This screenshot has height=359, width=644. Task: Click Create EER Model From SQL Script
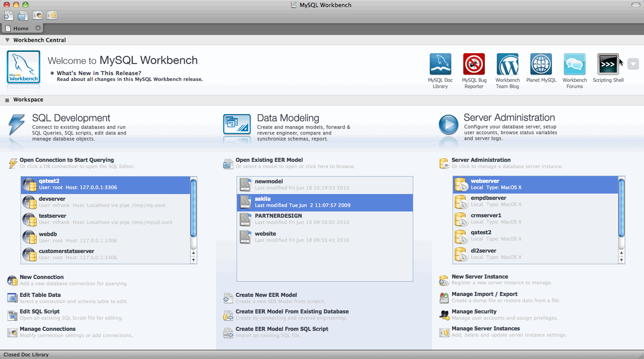[282, 329]
